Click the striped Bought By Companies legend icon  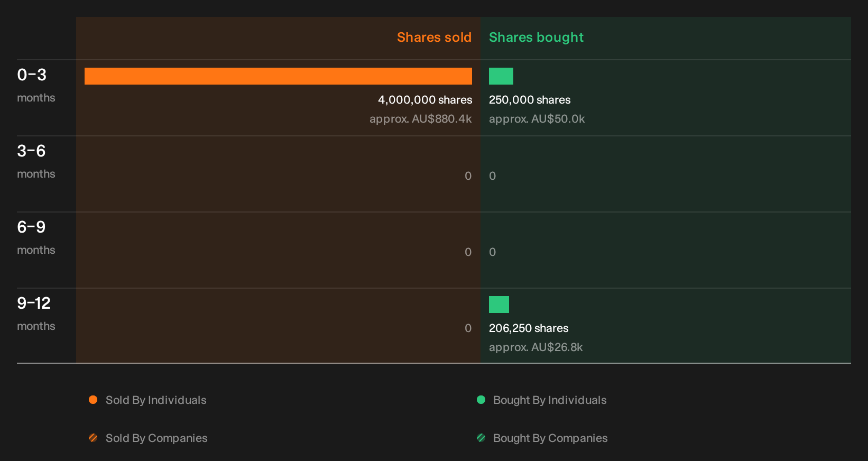481,438
